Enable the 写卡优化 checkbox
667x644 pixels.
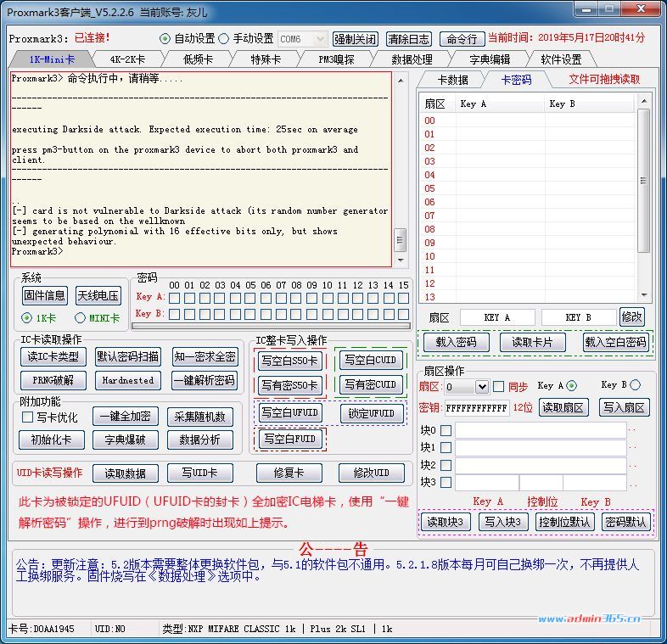pyautogui.click(x=28, y=417)
